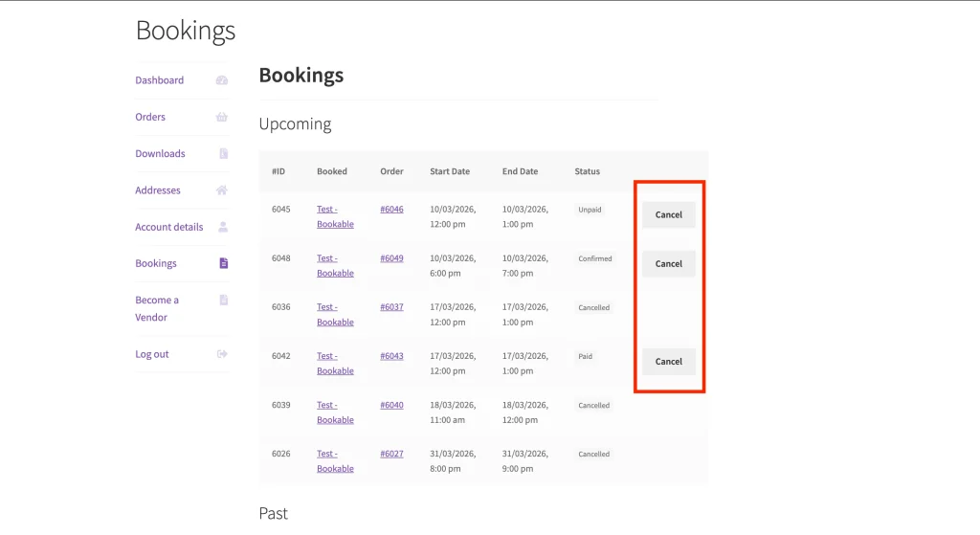Open Test - Bookable link for booking 6048
Screen dimensions: 980x535
click(335, 266)
